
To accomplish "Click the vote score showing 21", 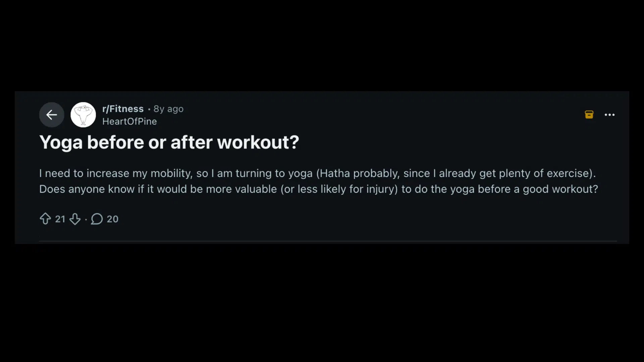I will (61, 219).
